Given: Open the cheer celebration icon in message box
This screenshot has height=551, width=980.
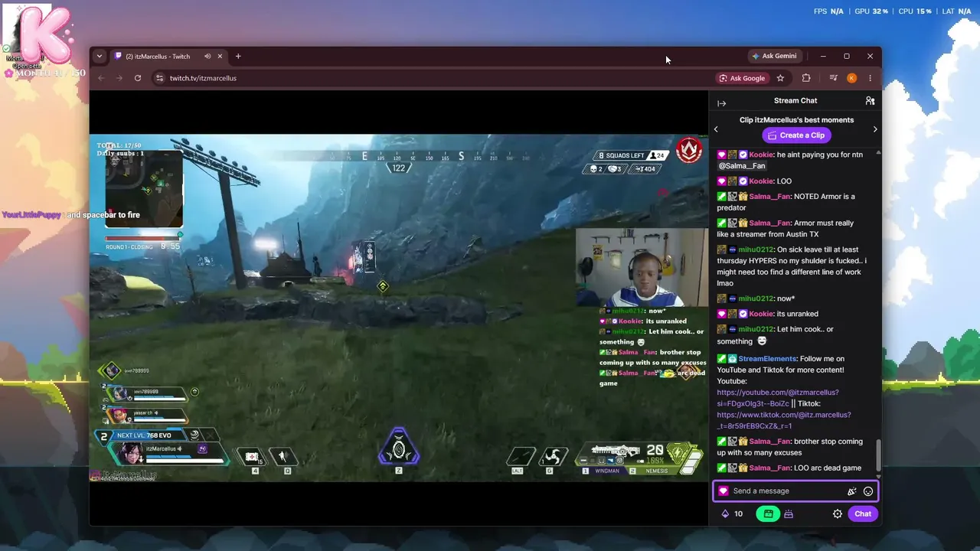Looking at the screenshot, I should click(x=851, y=491).
